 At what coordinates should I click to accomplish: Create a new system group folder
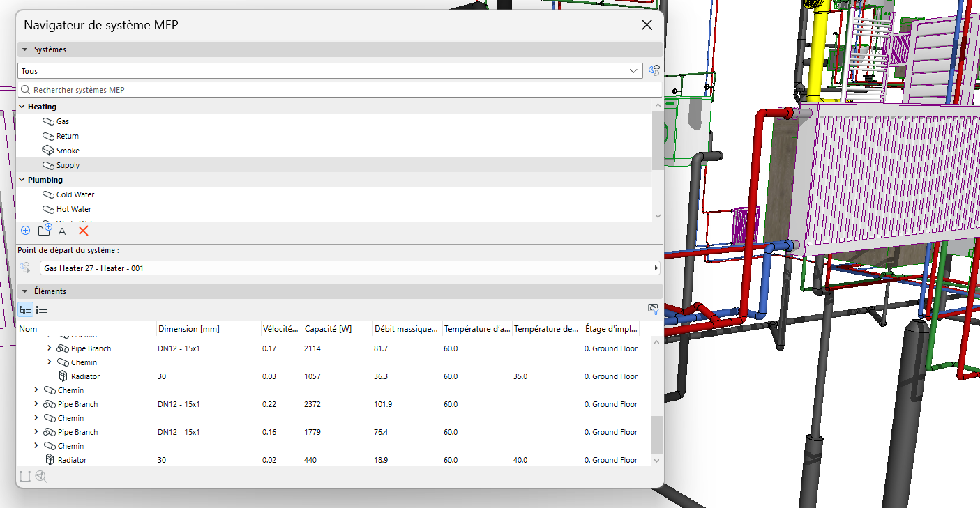45,230
